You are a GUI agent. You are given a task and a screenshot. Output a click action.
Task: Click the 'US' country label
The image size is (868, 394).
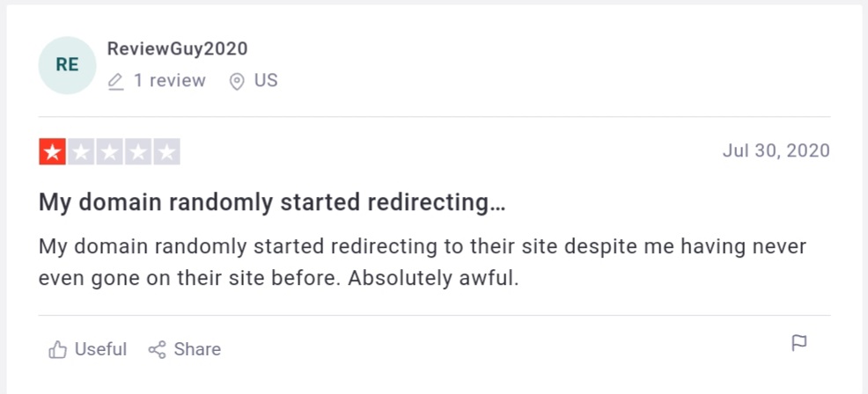coord(266,81)
